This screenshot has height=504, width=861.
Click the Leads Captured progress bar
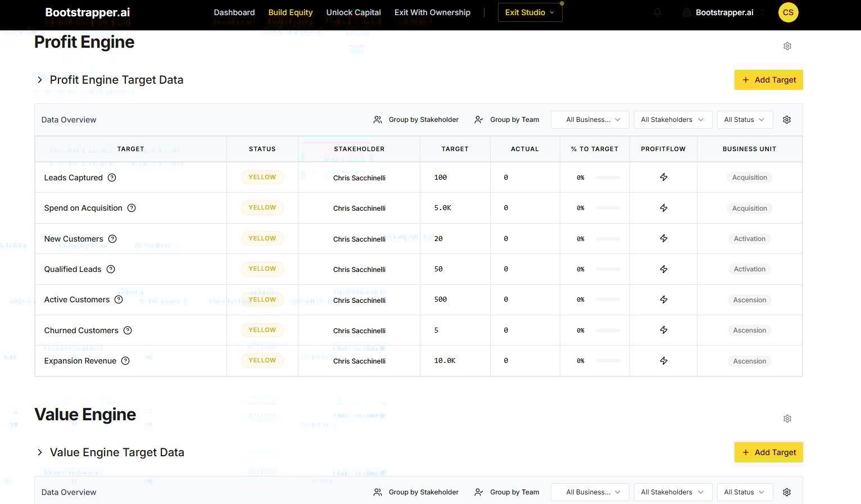tap(608, 178)
